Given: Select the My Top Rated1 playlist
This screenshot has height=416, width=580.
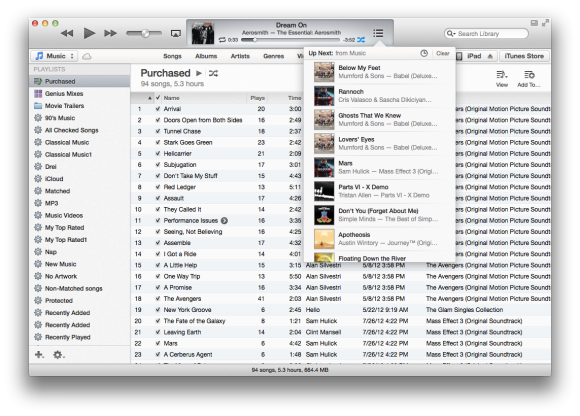Looking at the screenshot, I should coord(80,240).
